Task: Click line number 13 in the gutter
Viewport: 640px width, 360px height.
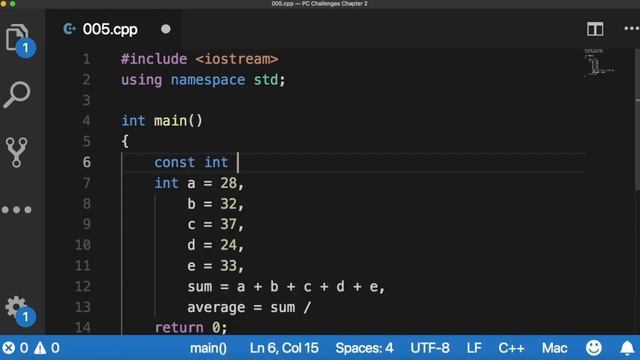Action: pos(83,307)
